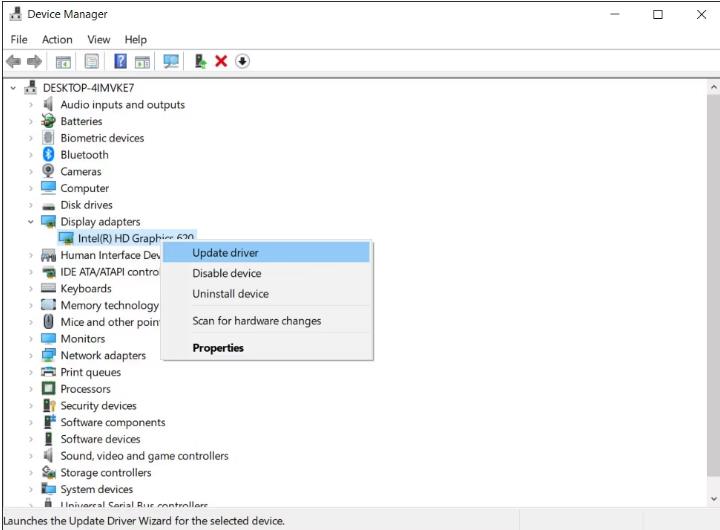Screen dimensions: 720x530
Task: Click the Disk drives icon
Action: 48,206
